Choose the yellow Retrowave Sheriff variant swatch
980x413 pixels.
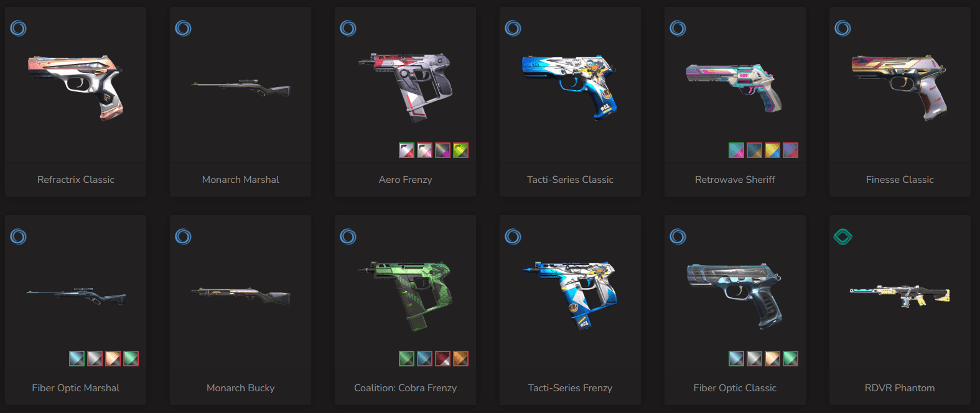click(x=772, y=150)
